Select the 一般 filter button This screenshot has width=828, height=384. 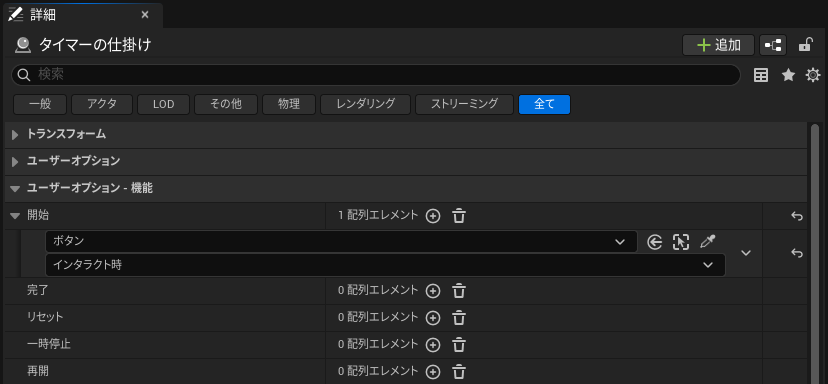(40, 104)
